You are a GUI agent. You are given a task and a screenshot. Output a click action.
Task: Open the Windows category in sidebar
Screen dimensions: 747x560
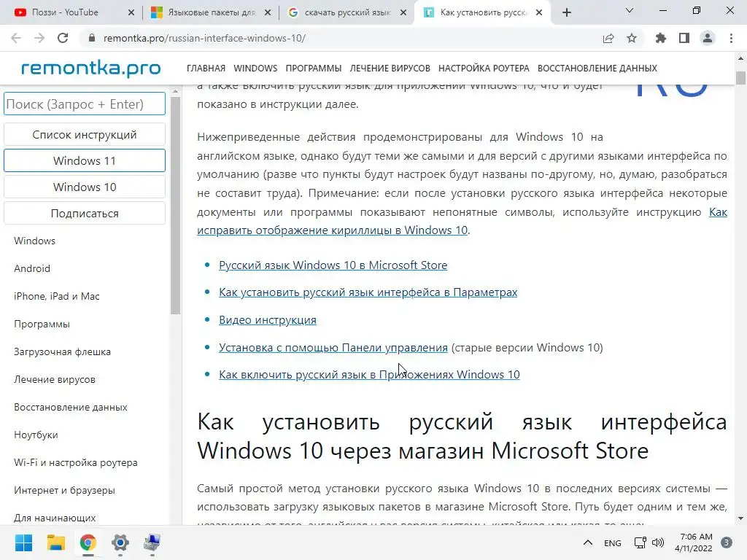tap(34, 241)
